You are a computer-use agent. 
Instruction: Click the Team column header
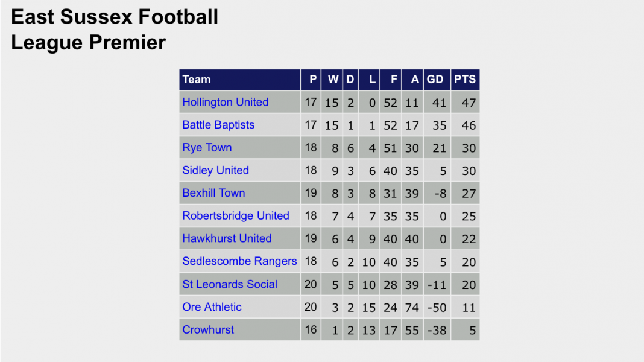coord(197,80)
